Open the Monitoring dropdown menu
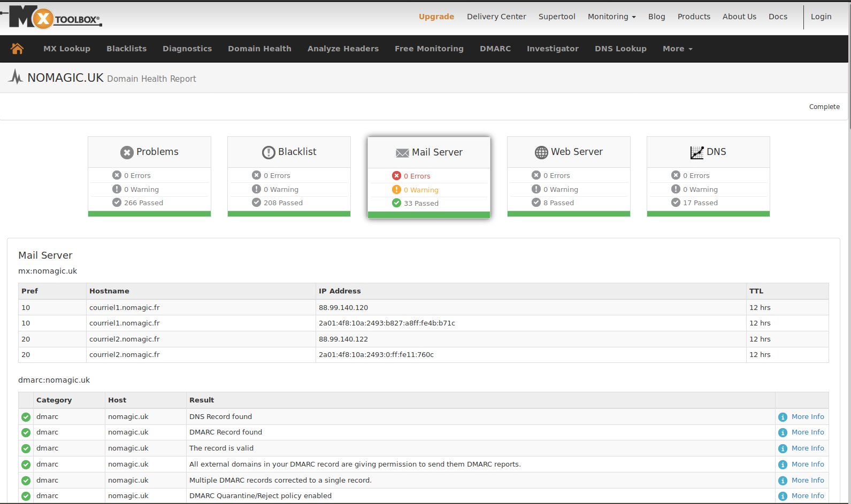 [611, 17]
